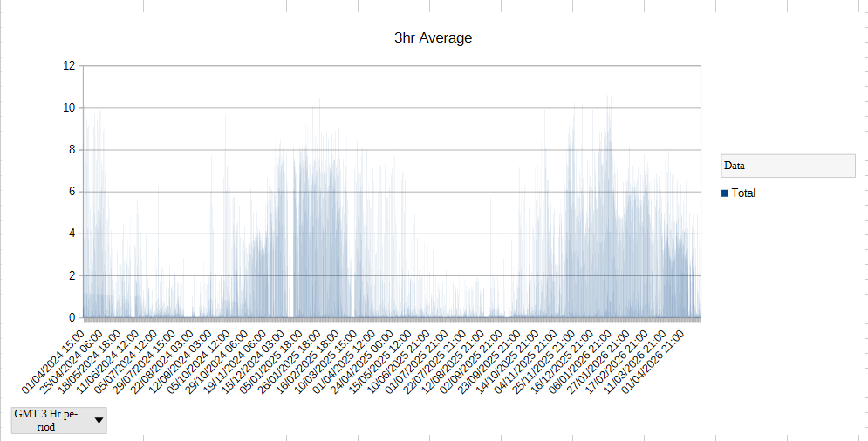Screen dimensions: 868x441
Task: Click the 10/06/2025 12:00 X-axis date label
Action: 403,359
